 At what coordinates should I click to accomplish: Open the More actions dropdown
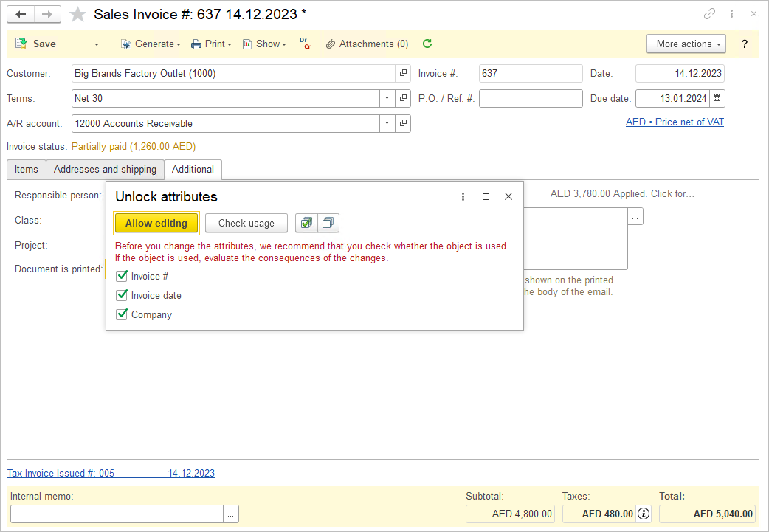pyautogui.click(x=686, y=44)
